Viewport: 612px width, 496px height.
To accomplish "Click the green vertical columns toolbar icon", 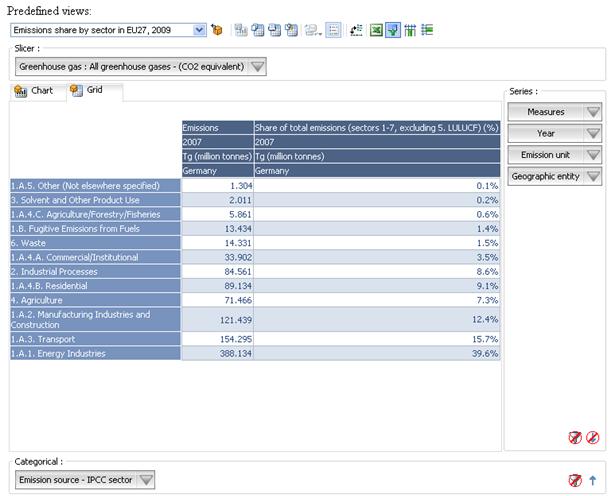I will click(x=410, y=30).
